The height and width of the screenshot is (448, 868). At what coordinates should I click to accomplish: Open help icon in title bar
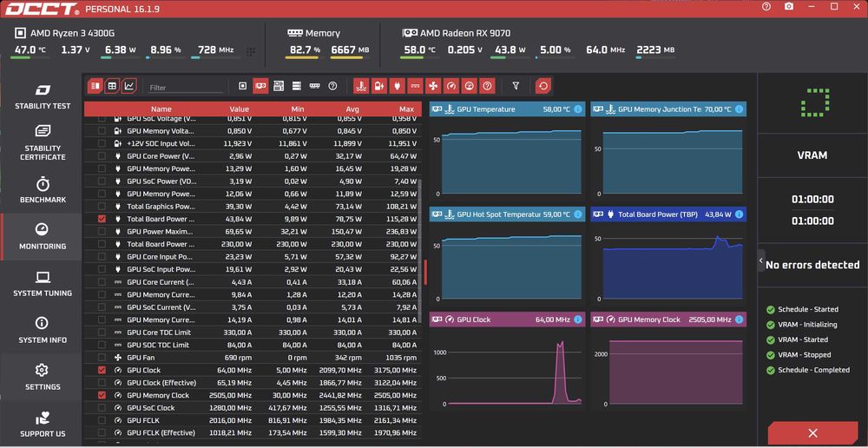[x=766, y=7]
